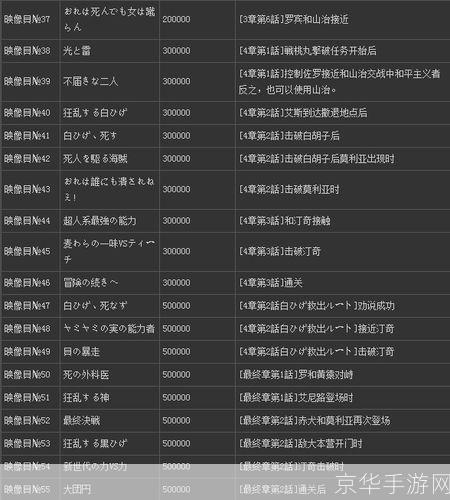Click condition [最终章第2話]赤犬和莫利亚再次登场
Viewport: 450px width, 500px height.
coord(315,421)
